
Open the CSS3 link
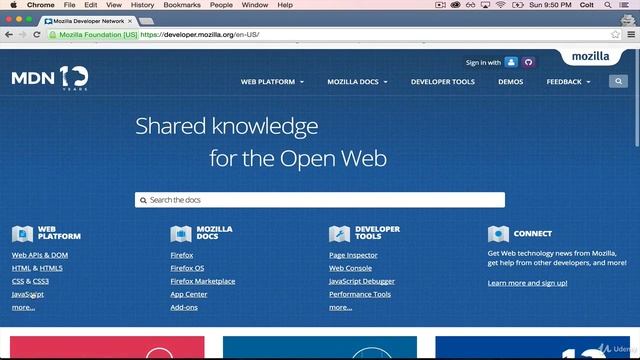click(41, 281)
